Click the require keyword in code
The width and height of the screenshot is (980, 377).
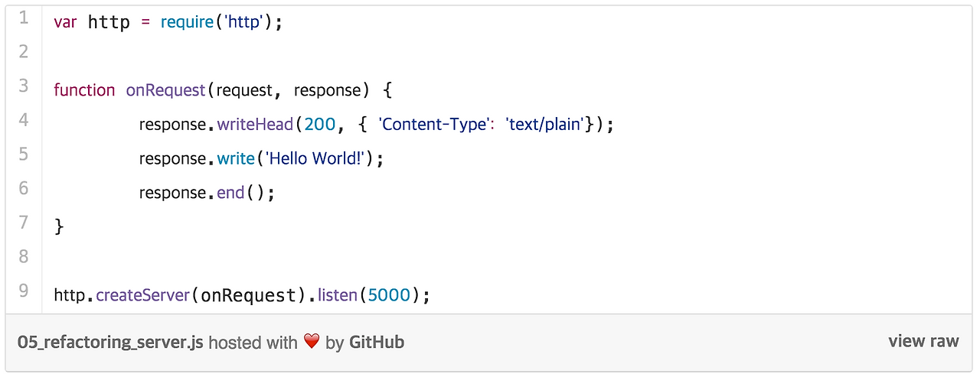[187, 22]
